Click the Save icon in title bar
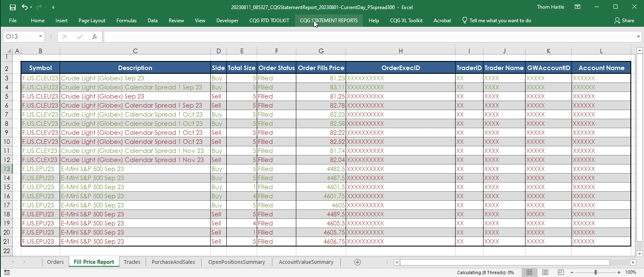 [x=12, y=7]
